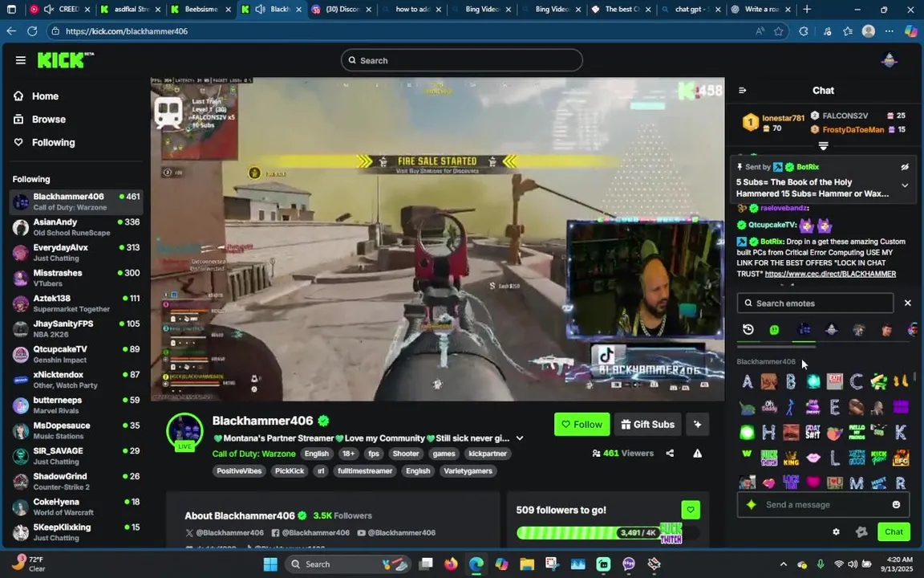This screenshot has height=578, width=924.
Task: Open the Call of Duty: Warzone category link
Action: (253, 454)
